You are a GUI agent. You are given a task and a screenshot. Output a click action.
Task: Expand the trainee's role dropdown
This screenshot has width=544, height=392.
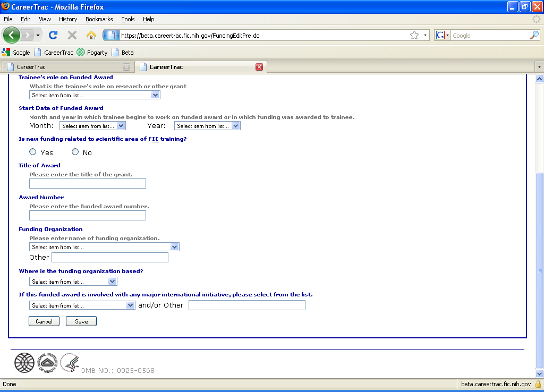(95, 95)
